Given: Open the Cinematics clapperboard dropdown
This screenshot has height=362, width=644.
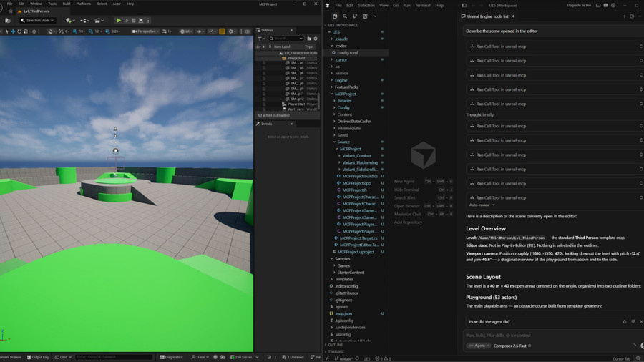Looking at the screenshot, I should pos(99,20).
